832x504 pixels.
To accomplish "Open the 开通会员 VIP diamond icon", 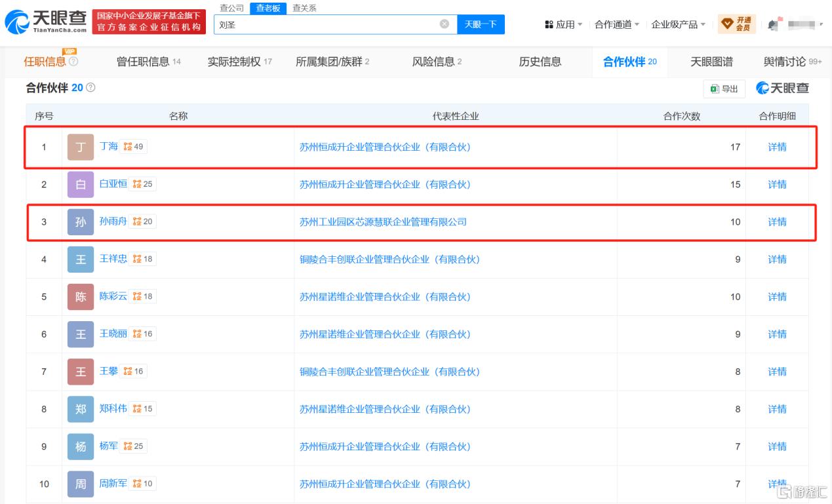I will 727,24.
